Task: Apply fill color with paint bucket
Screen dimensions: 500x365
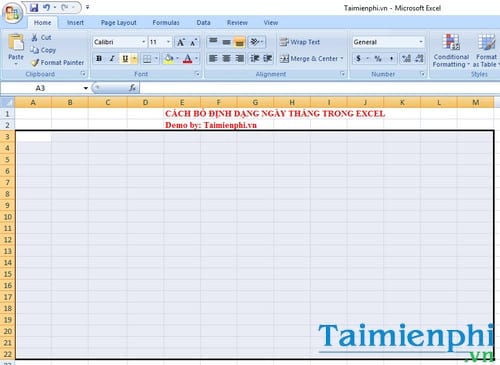Action: (x=169, y=59)
